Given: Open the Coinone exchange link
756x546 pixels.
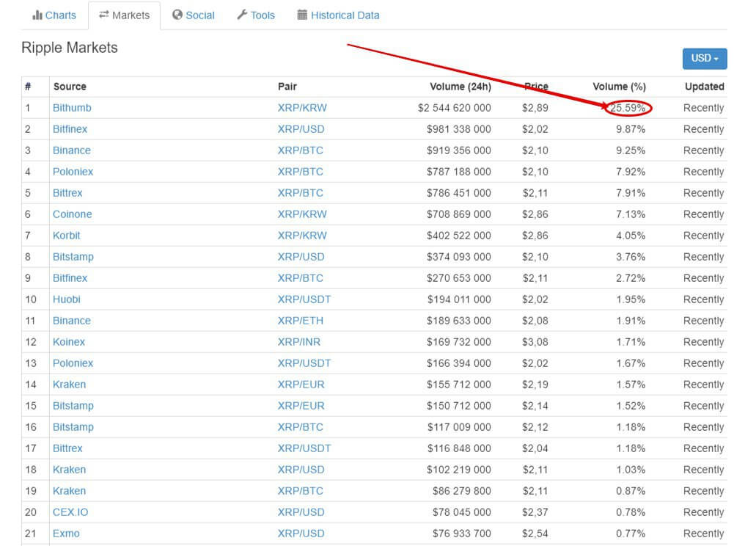Looking at the screenshot, I should pos(73,214).
